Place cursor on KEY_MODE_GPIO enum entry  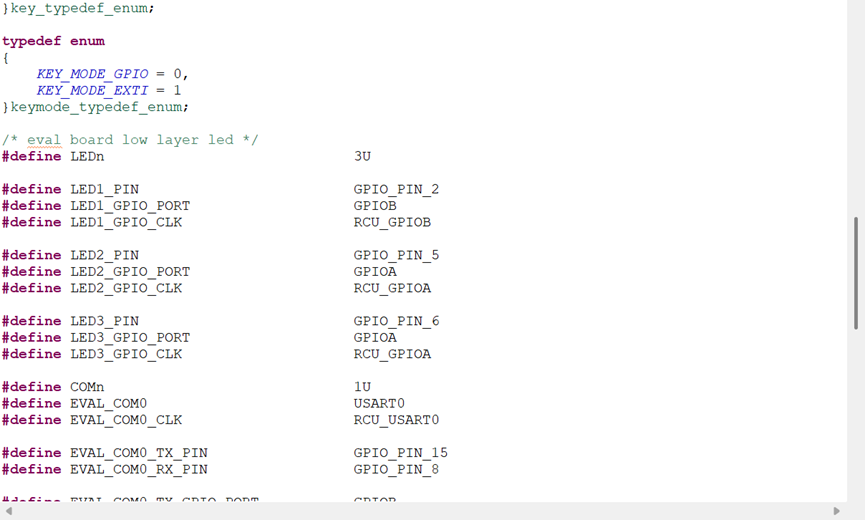click(92, 74)
